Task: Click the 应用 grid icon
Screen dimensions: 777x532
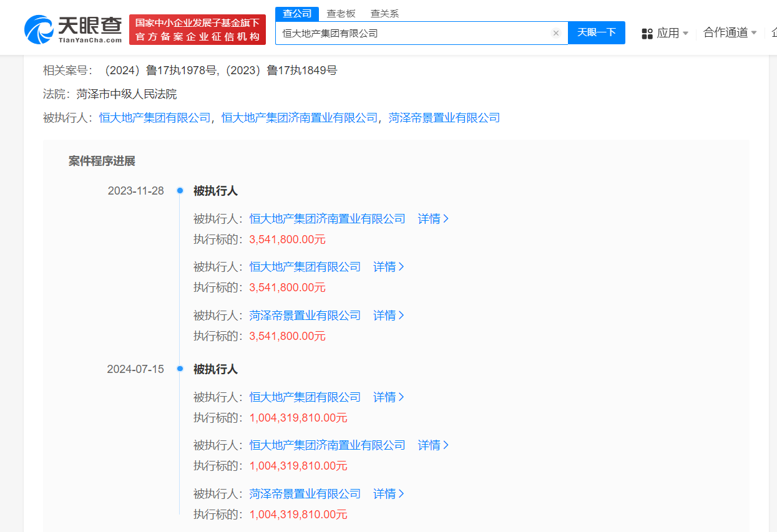Action: pyautogui.click(x=647, y=33)
